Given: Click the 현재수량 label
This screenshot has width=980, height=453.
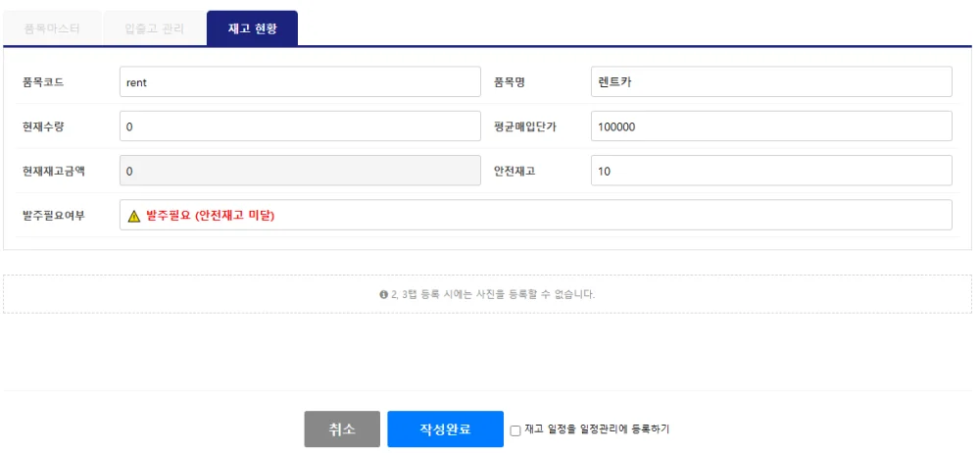Looking at the screenshot, I should 43,126.
